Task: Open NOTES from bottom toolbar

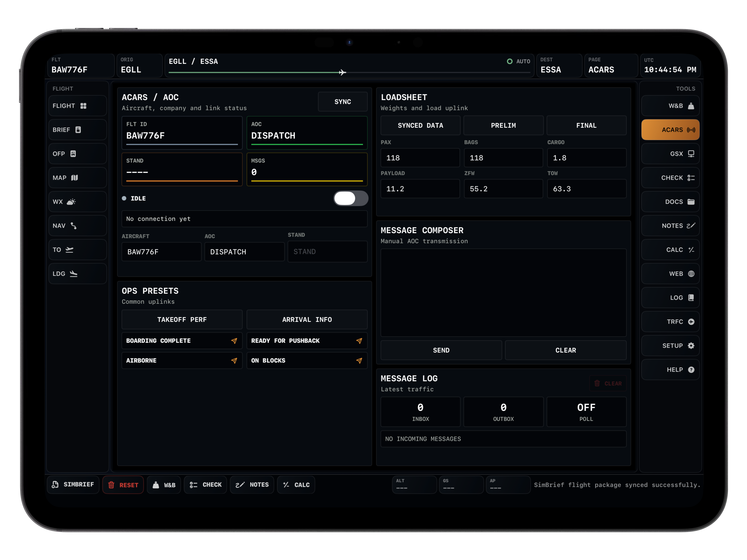Action: [x=252, y=485]
